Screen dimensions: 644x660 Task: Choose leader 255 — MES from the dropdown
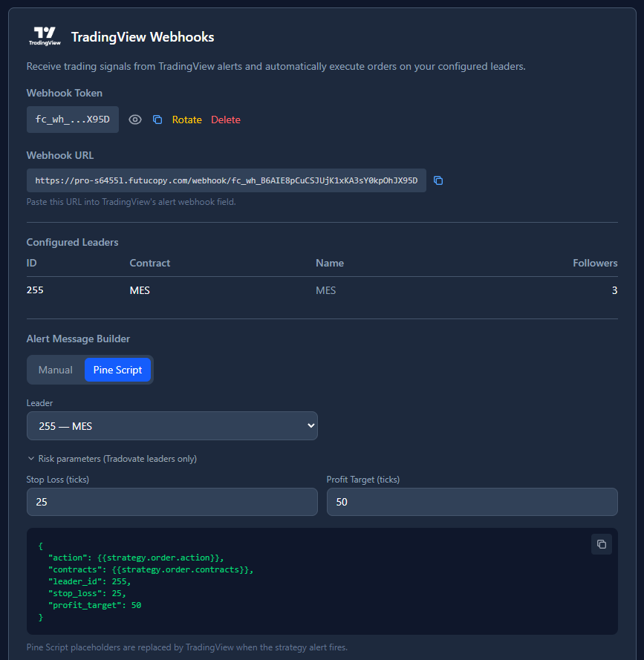click(x=172, y=425)
